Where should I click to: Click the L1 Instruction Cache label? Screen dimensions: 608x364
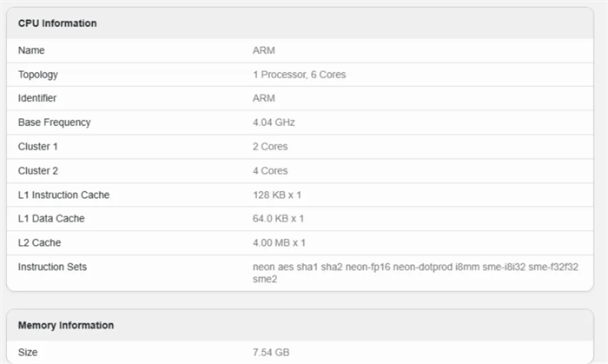(64, 195)
